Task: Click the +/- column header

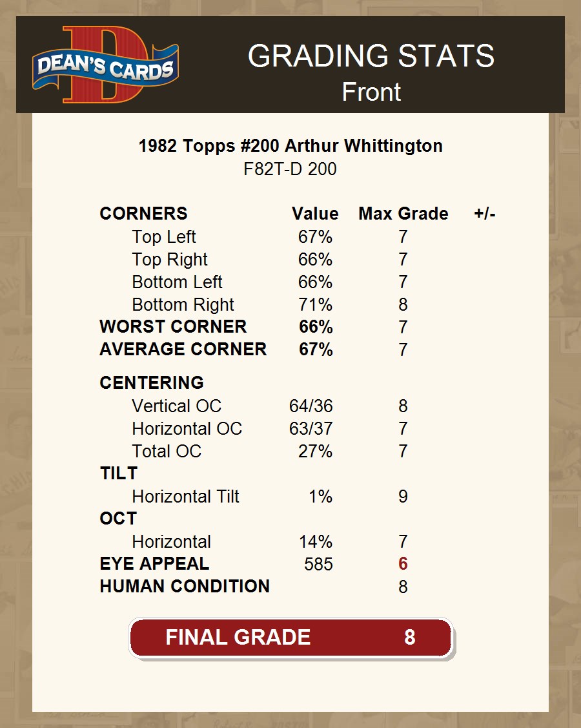Action: (485, 214)
